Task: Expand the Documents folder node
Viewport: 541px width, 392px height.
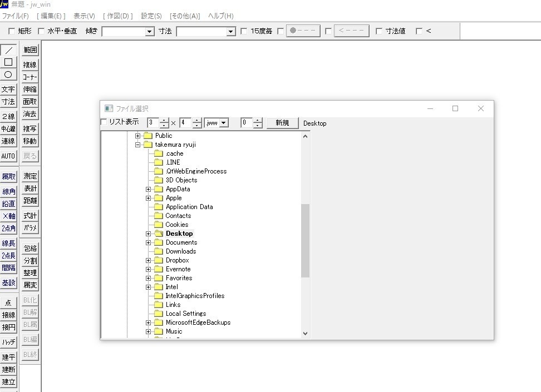Action: 149,242
